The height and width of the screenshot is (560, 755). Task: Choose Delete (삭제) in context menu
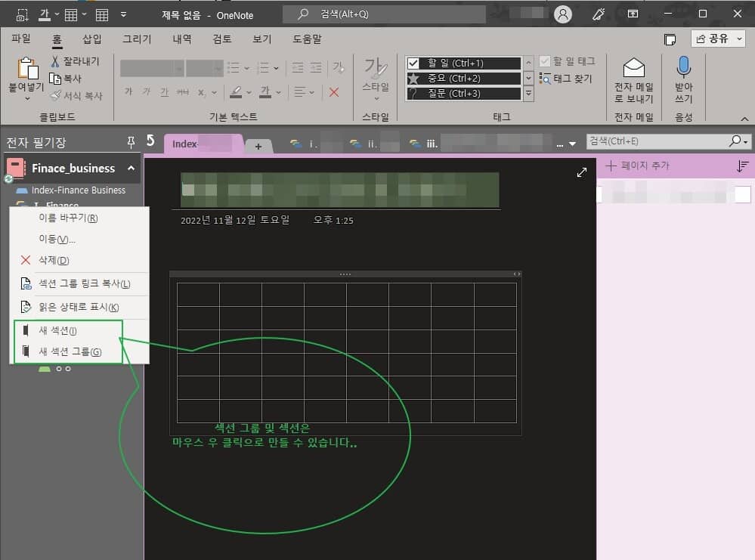pyautogui.click(x=79, y=261)
